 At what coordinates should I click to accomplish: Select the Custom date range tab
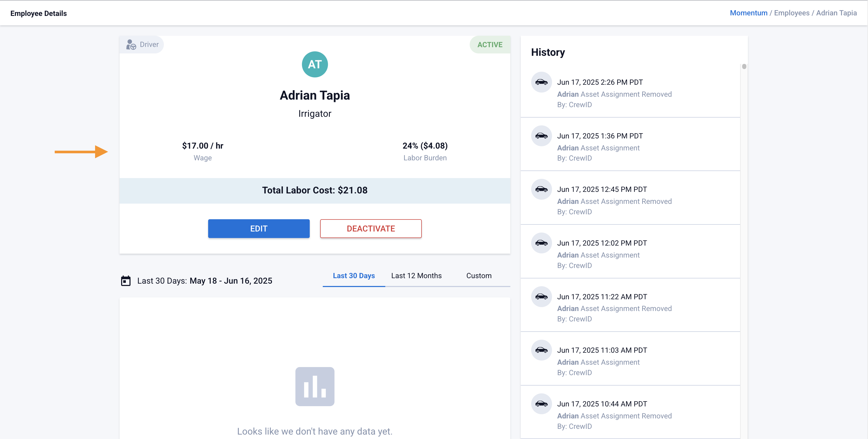479,276
